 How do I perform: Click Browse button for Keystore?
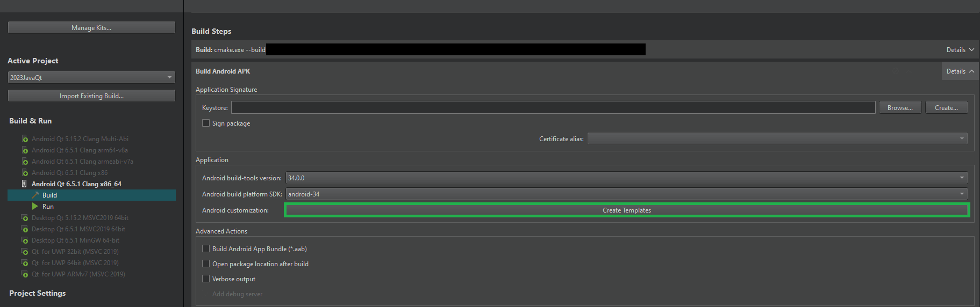[900, 107]
